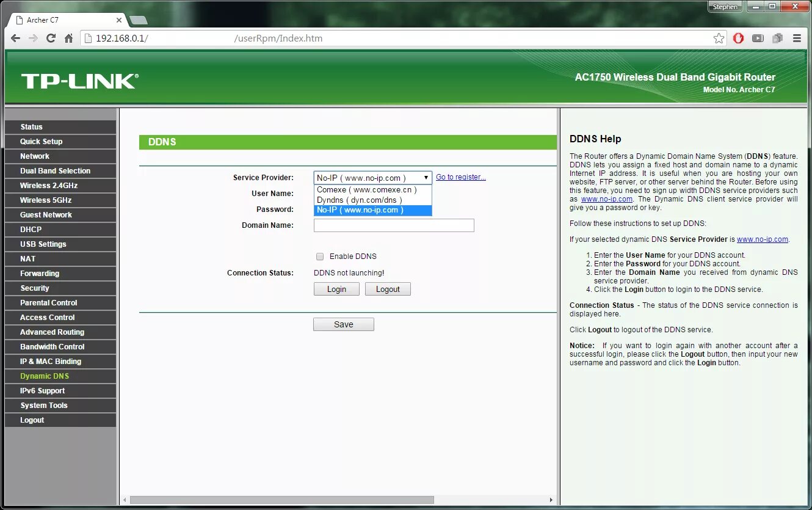Choose No-IP ( www.no-ip.com ) list option
812x510 pixels.
373,210
